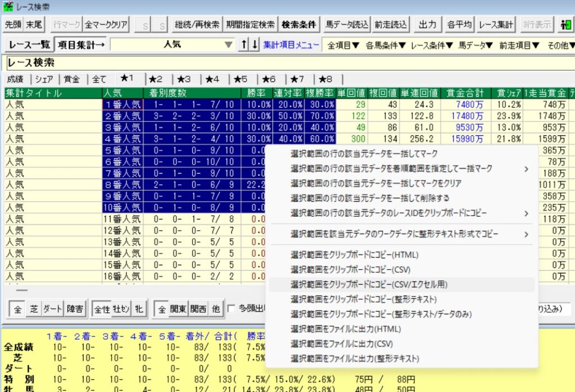The width and height of the screenshot is (575, 392).
Task: Choose ファイルに出力(CSV)
Action: pos(401,344)
